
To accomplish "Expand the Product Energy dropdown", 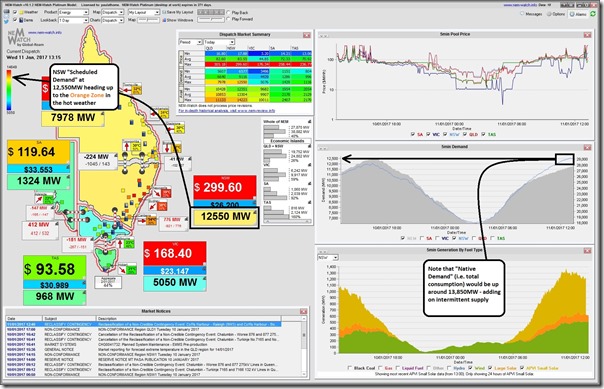I will [x=74, y=12].
